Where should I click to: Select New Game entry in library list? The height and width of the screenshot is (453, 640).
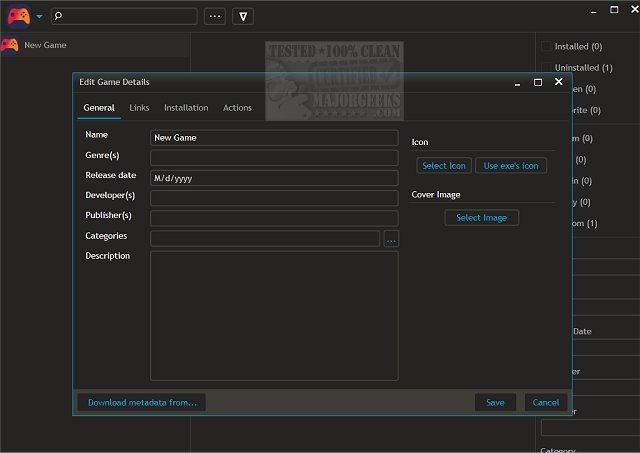(45, 45)
